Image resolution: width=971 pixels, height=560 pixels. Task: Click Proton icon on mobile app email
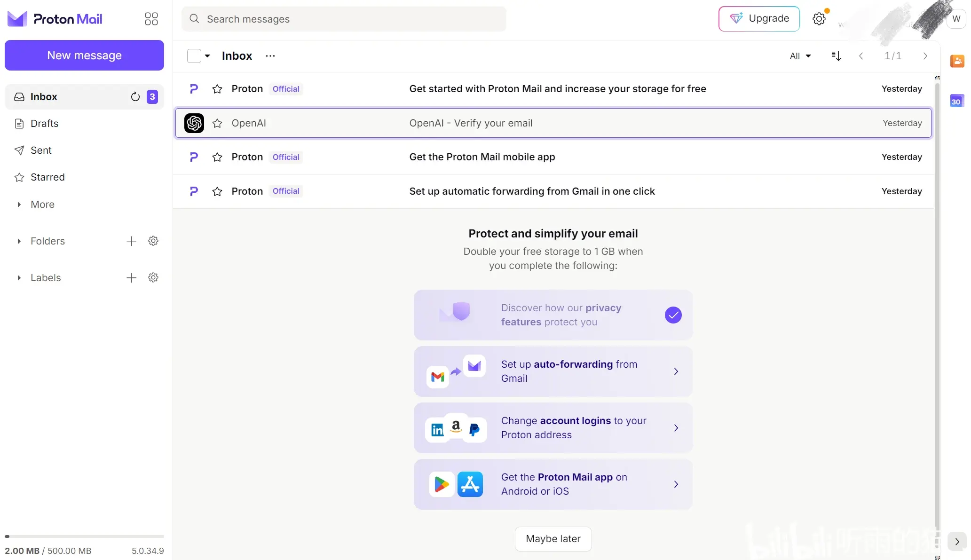(x=194, y=157)
